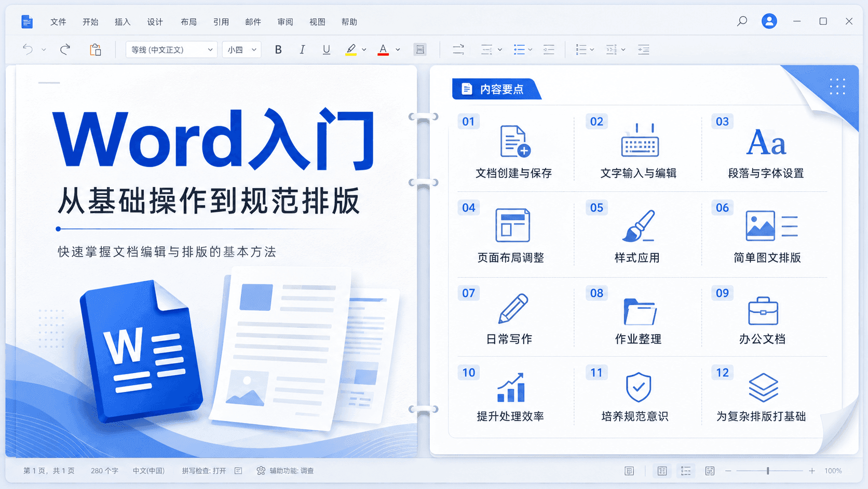Click the decrease indent icon
The height and width of the screenshot is (489, 868).
click(549, 49)
